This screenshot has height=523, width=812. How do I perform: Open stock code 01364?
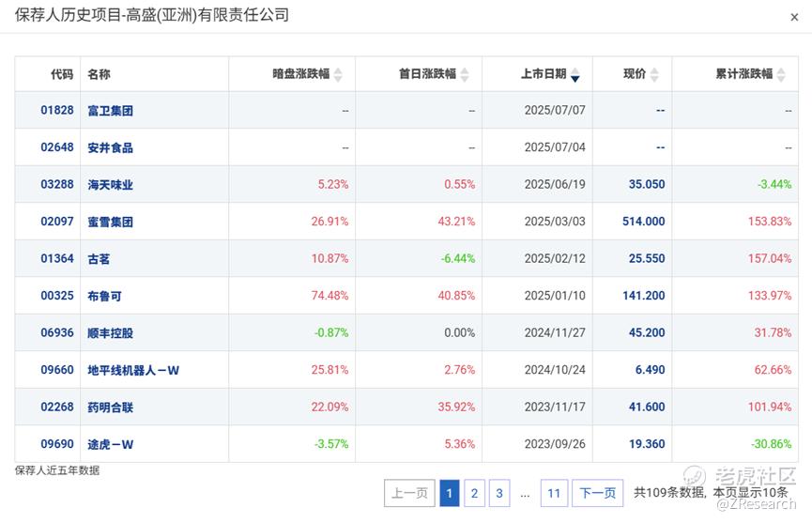pyautogui.click(x=57, y=258)
